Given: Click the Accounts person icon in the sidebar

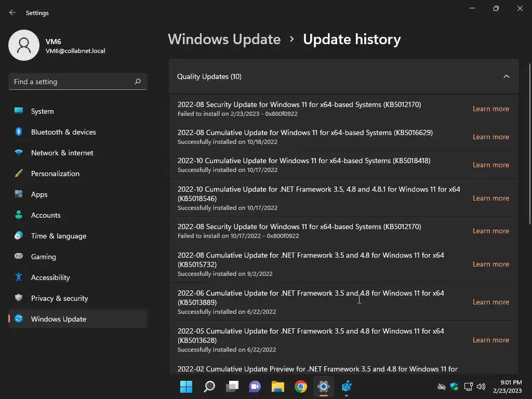Looking at the screenshot, I should [19, 215].
